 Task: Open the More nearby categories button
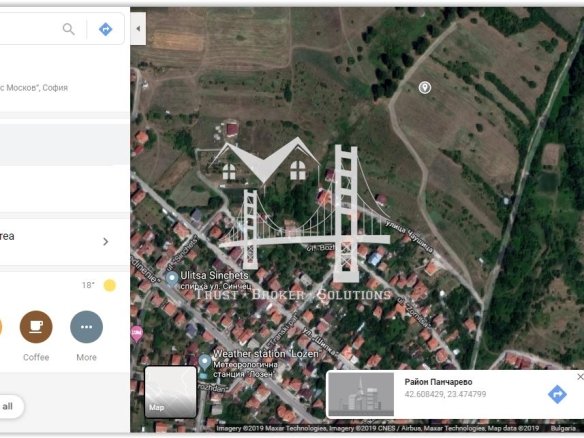point(86,327)
